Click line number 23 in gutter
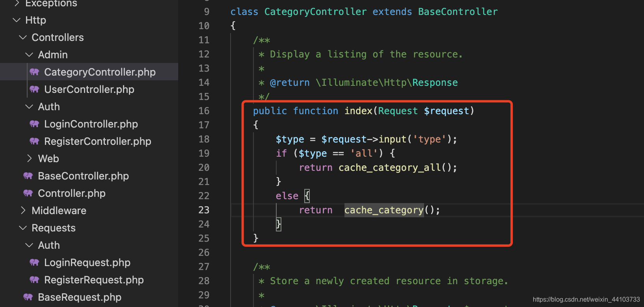This screenshot has height=307, width=644. 204,210
